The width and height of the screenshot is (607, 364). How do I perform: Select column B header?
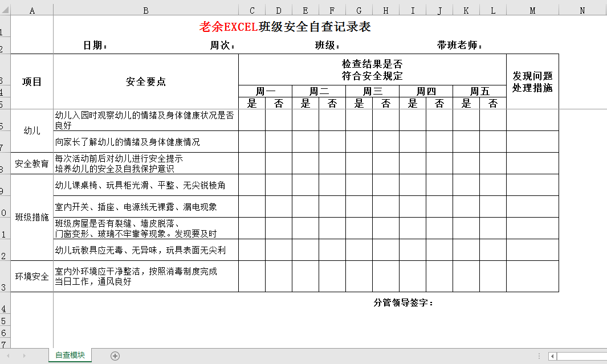pyautogui.click(x=146, y=10)
